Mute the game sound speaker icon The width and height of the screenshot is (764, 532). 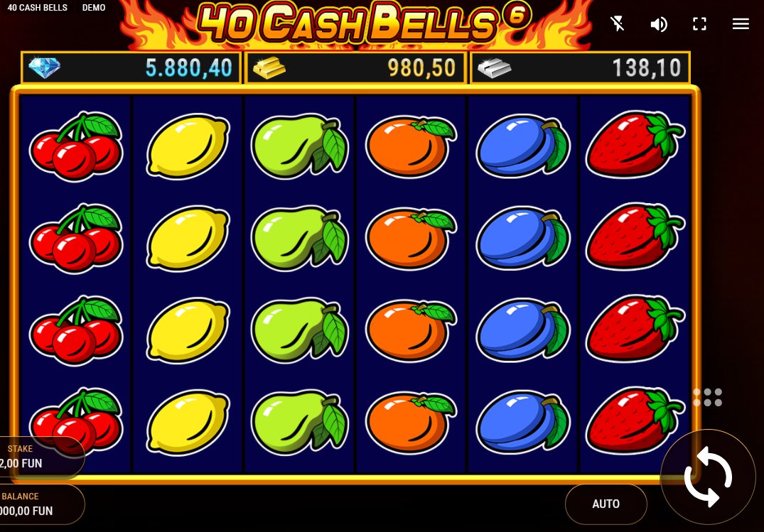point(659,24)
